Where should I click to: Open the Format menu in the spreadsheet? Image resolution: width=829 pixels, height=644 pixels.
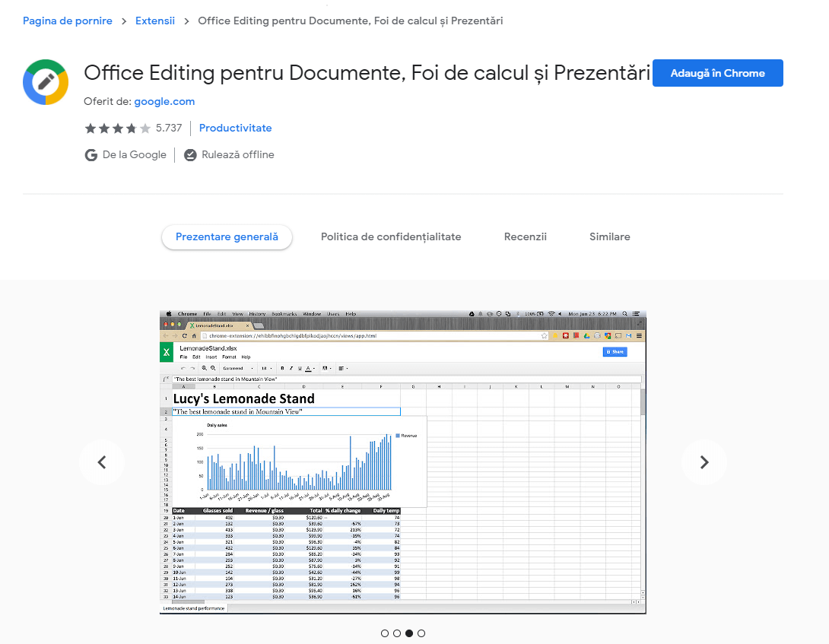[x=229, y=357]
